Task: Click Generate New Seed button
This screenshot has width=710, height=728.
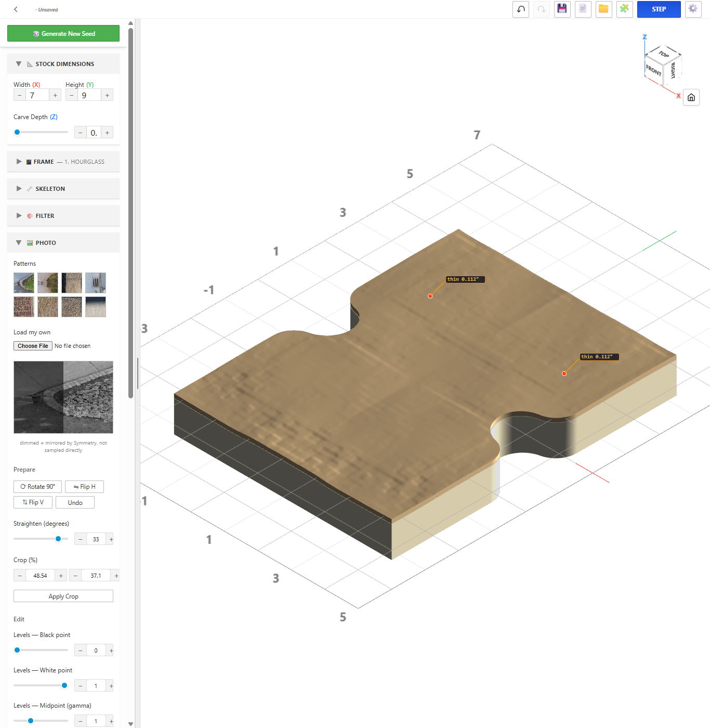Action: coord(63,33)
